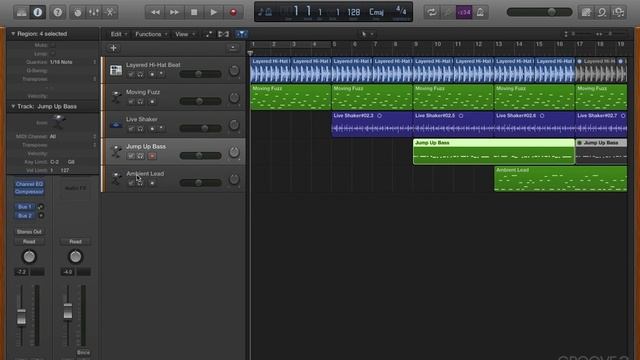Record-enable the Moving Fuzz track

point(152,102)
